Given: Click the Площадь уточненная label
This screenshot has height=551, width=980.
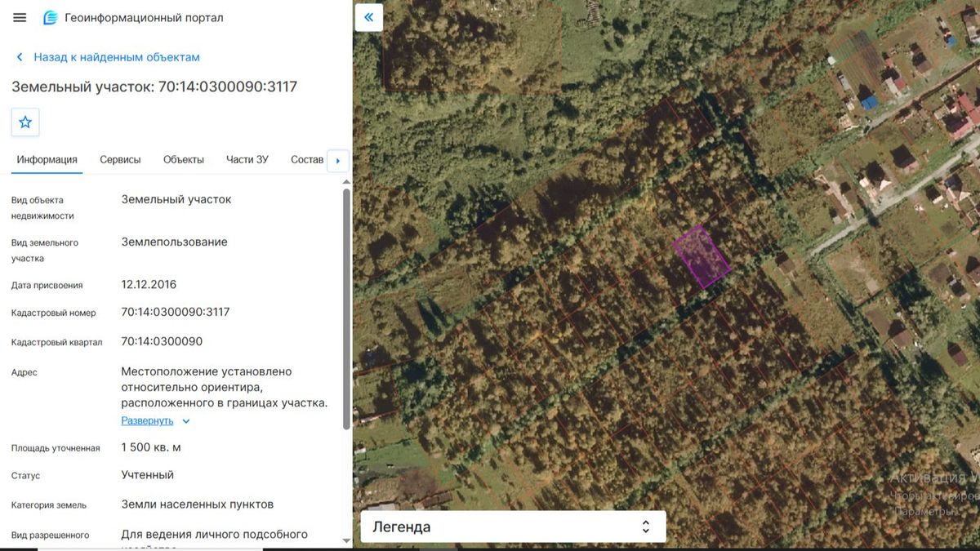Looking at the screenshot, I should coord(56,448).
